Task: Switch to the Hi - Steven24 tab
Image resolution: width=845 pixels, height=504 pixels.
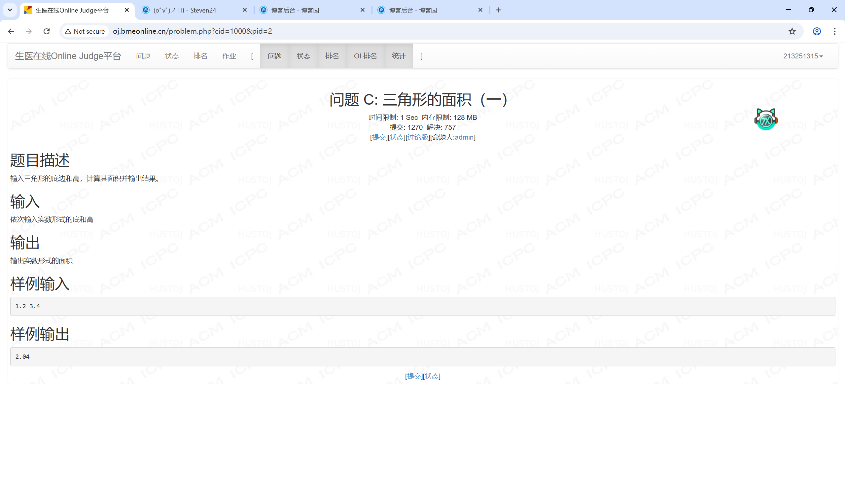Action: (185, 10)
